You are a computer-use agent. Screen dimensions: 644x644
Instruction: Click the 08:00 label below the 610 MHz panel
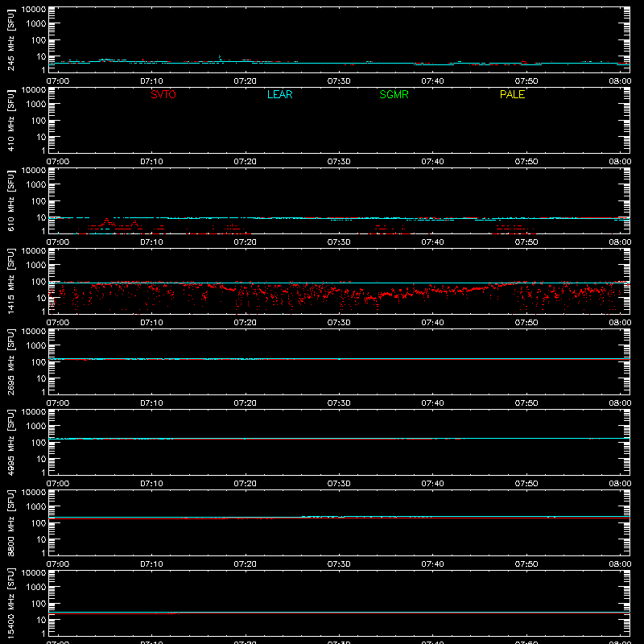click(x=620, y=242)
